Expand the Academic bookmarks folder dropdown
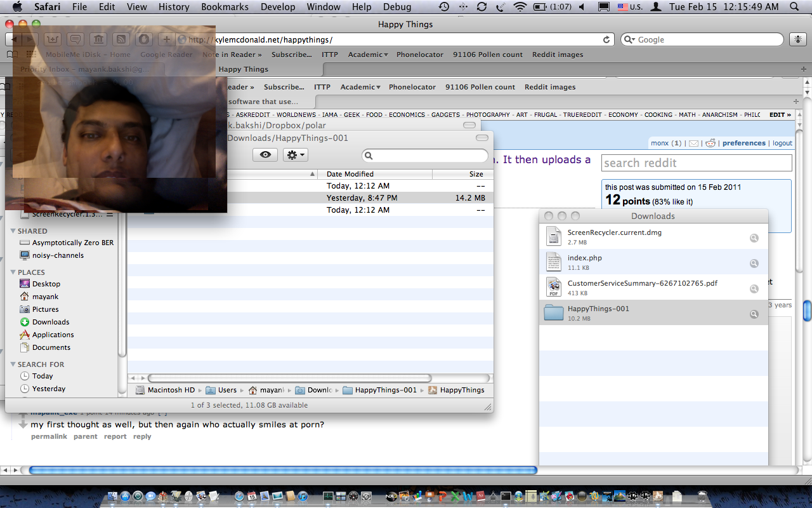Screen dimensions: 812x508 (x=368, y=55)
